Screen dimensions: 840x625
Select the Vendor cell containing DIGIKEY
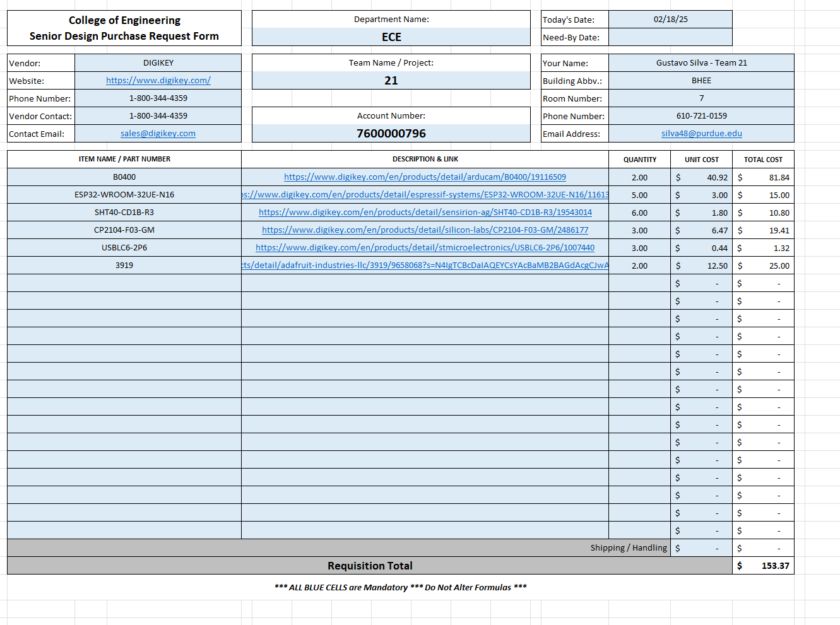[x=158, y=63]
